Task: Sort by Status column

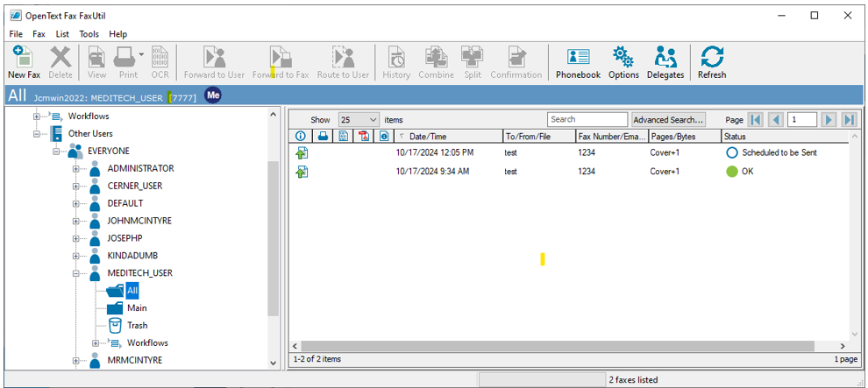Action: (x=783, y=136)
